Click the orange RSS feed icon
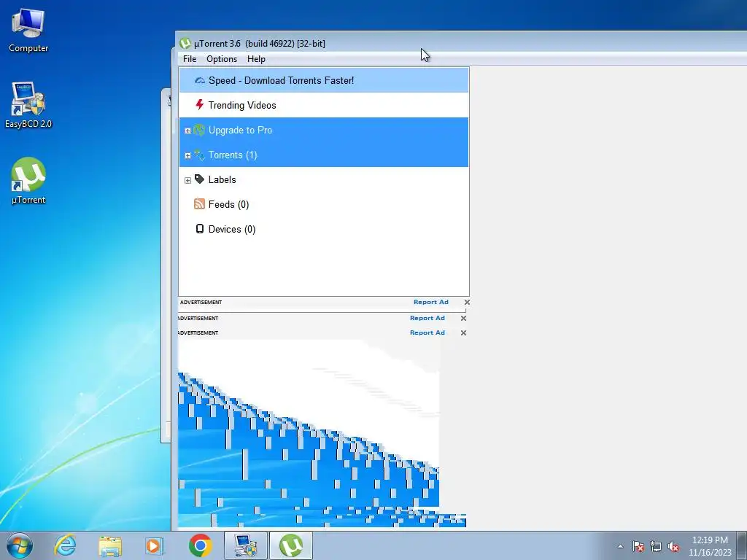 click(199, 204)
